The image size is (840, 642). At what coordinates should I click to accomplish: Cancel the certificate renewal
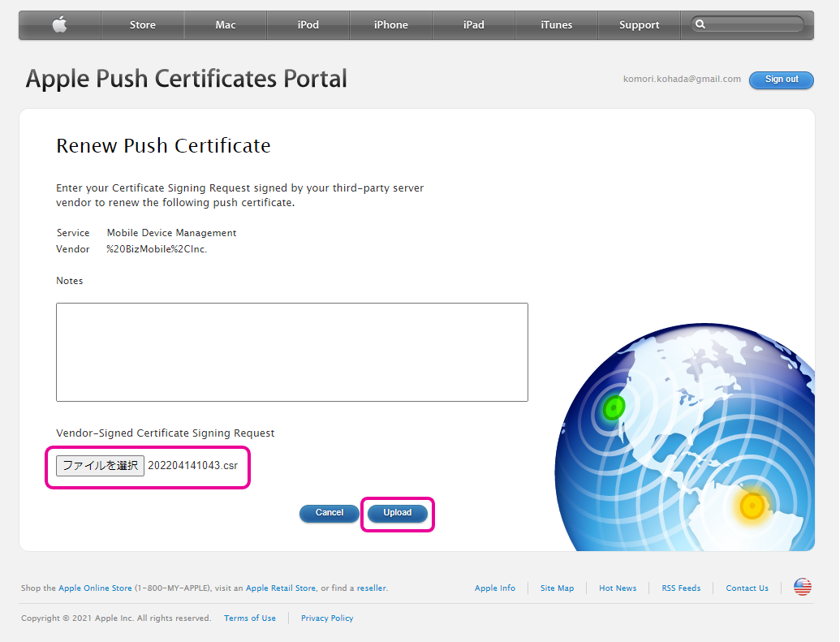pyautogui.click(x=330, y=513)
